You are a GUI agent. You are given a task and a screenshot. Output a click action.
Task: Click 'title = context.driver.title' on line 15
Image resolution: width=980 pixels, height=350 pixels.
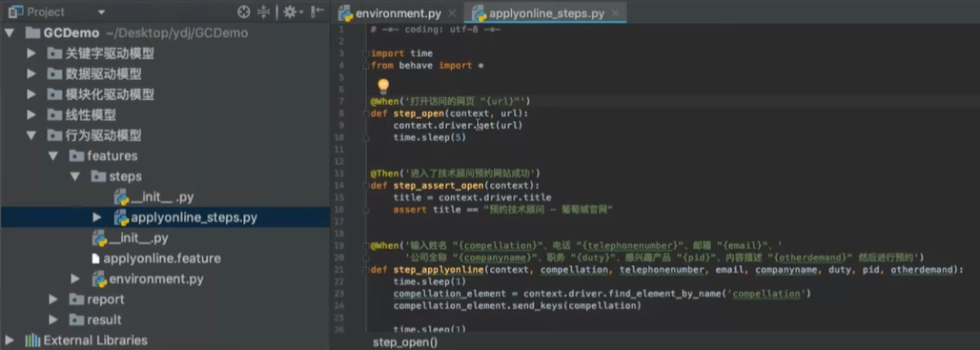click(472, 197)
